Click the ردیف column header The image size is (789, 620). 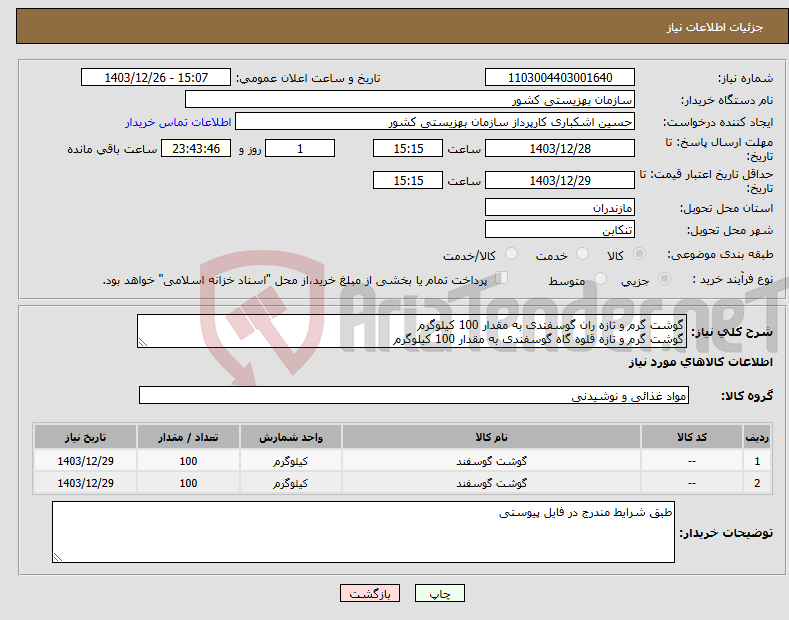pyautogui.click(x=757, y=437)
